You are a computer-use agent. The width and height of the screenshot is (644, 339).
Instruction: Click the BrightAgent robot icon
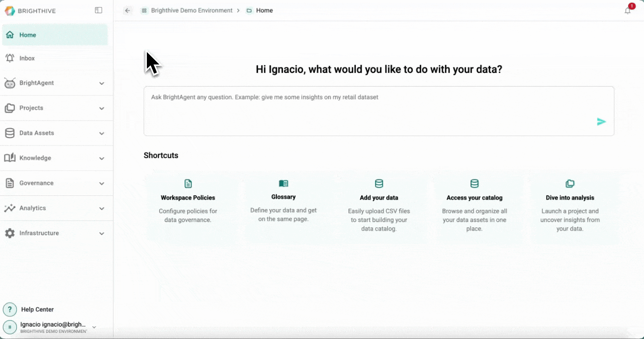(10, 83)
